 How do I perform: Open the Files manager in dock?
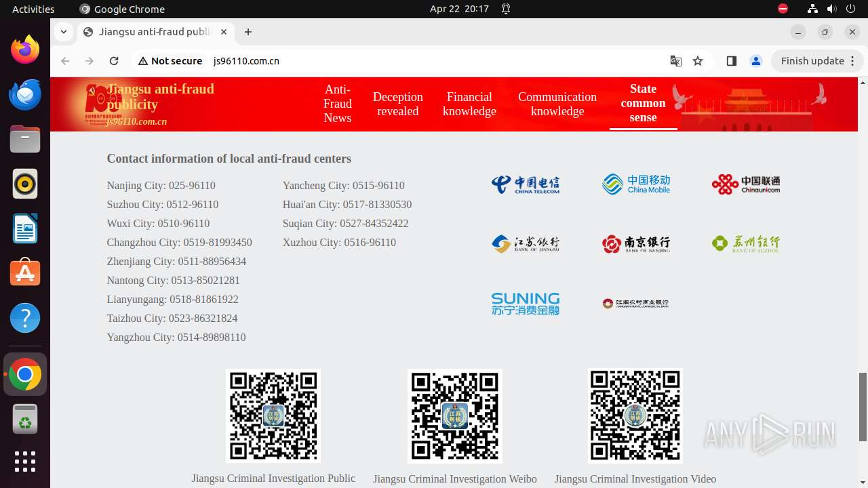tap(25, 139)
